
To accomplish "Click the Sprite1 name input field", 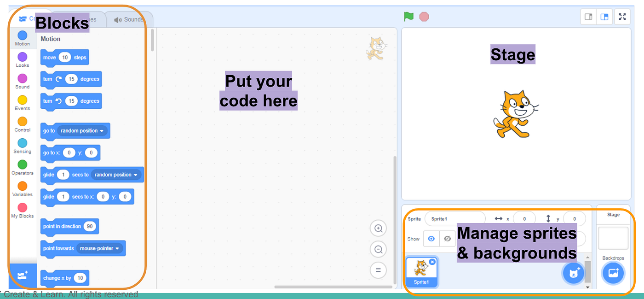I will tap(454, 218).
